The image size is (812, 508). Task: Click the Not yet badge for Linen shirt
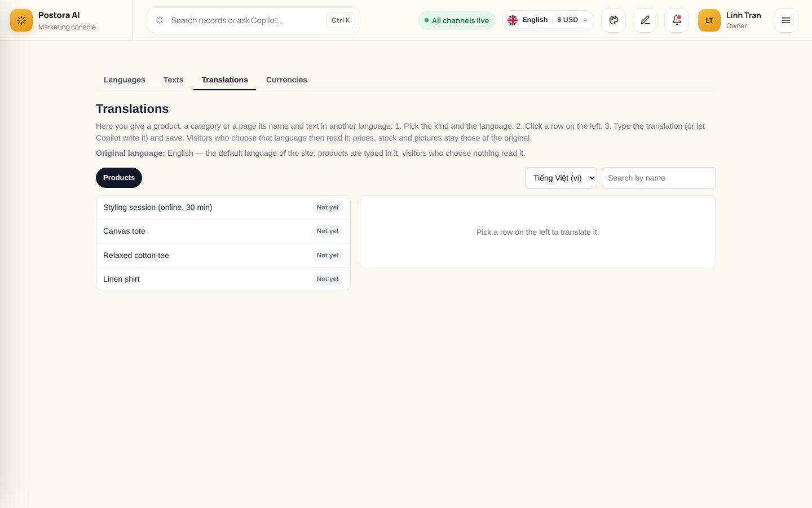[328, 279]
